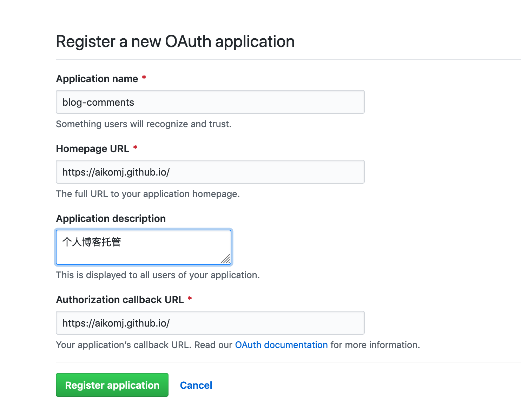Click the red asterisk beside Homepage URL
Image resolution: width=521 pixels, height=420 pixels.
[x=135, y=147]
